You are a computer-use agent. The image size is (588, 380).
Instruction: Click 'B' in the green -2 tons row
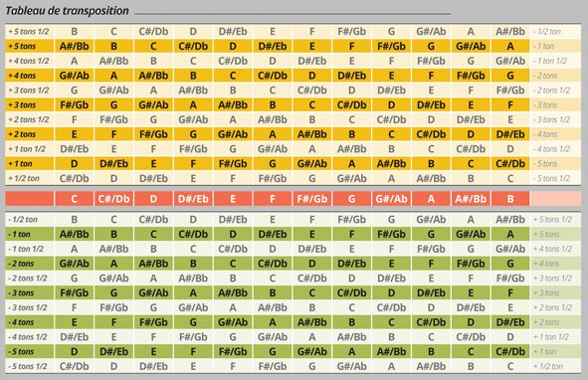[x=193, y=264]
